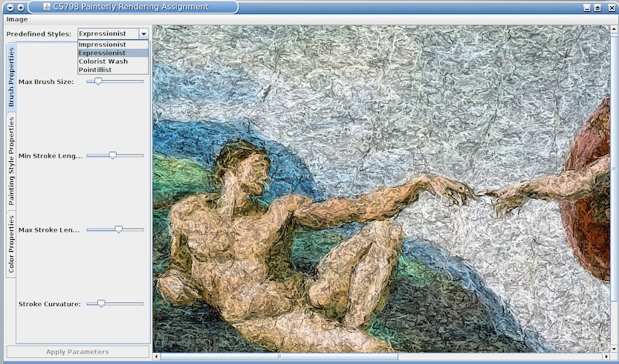Click the horizontal scrollbar right arrow
Screen dimensions: 619x364
607,357
